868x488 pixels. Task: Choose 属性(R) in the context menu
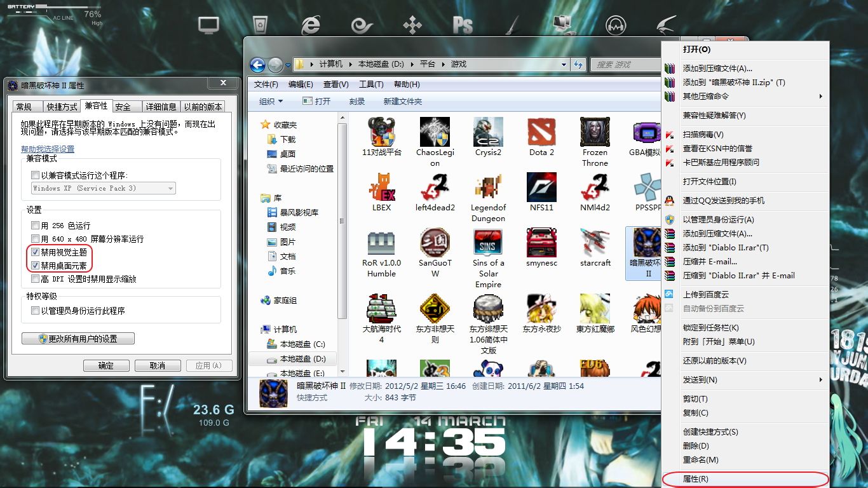click(x=745, y=478)
